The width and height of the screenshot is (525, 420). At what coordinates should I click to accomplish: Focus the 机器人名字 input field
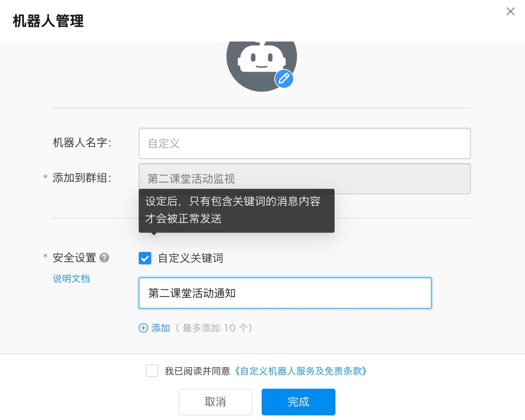pyautogui.click(x=304, y=144)
